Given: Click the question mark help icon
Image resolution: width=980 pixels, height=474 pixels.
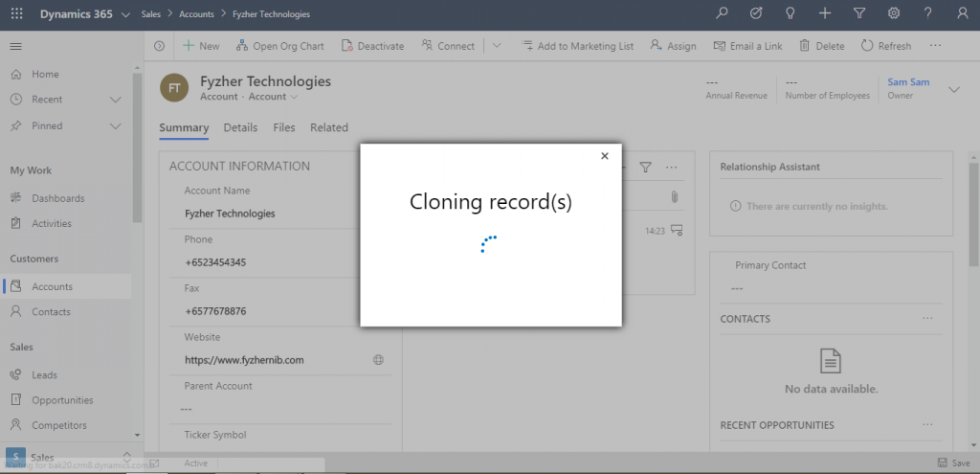Looking at the screenshot, I should pos(927,13).
